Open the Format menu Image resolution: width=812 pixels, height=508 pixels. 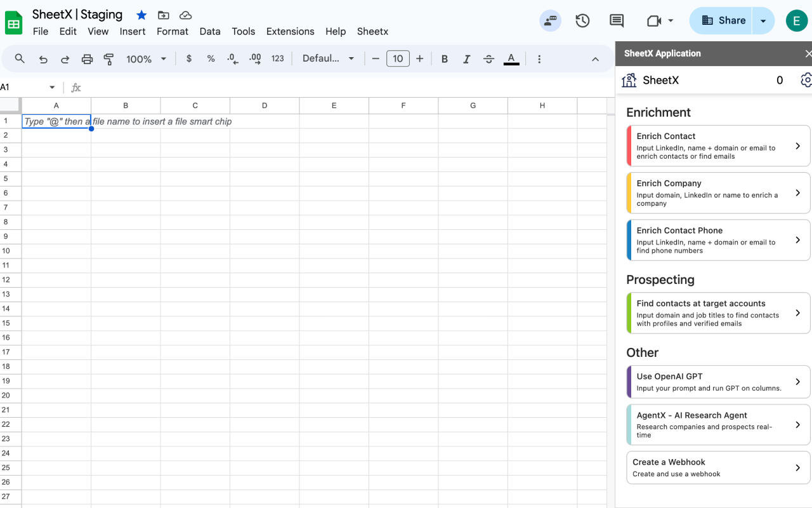173,31
